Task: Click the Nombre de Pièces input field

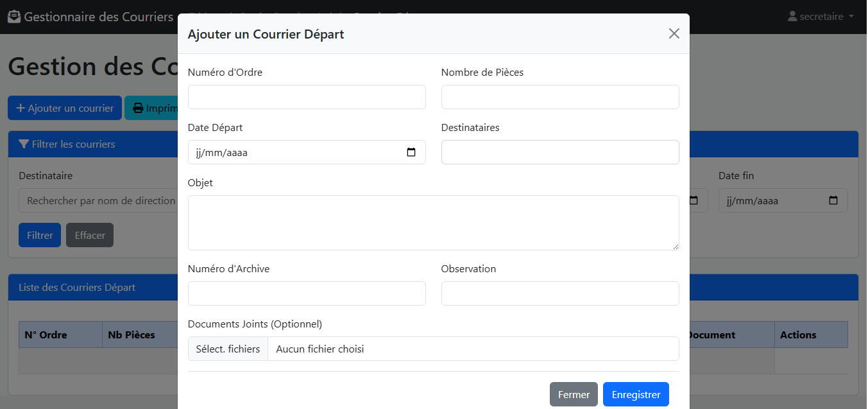Action: pos(560,97)
